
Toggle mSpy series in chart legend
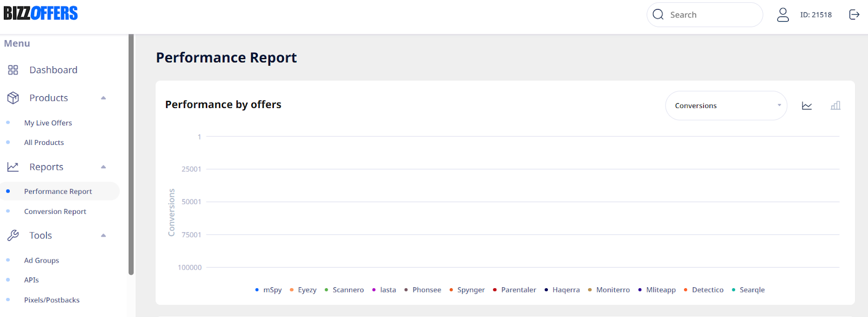[269, 290]
